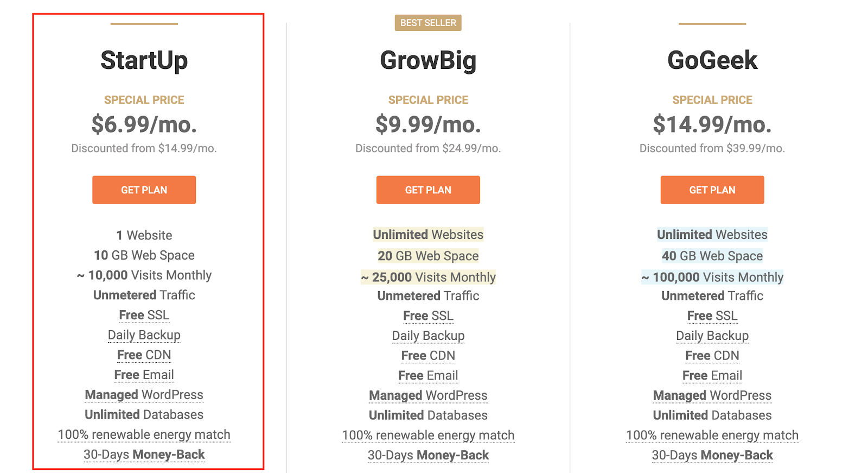Click Free SSL link in GoGeek plan
Image resolution: width=868 pixels, height=473 pixels.
tap(712, 316)
